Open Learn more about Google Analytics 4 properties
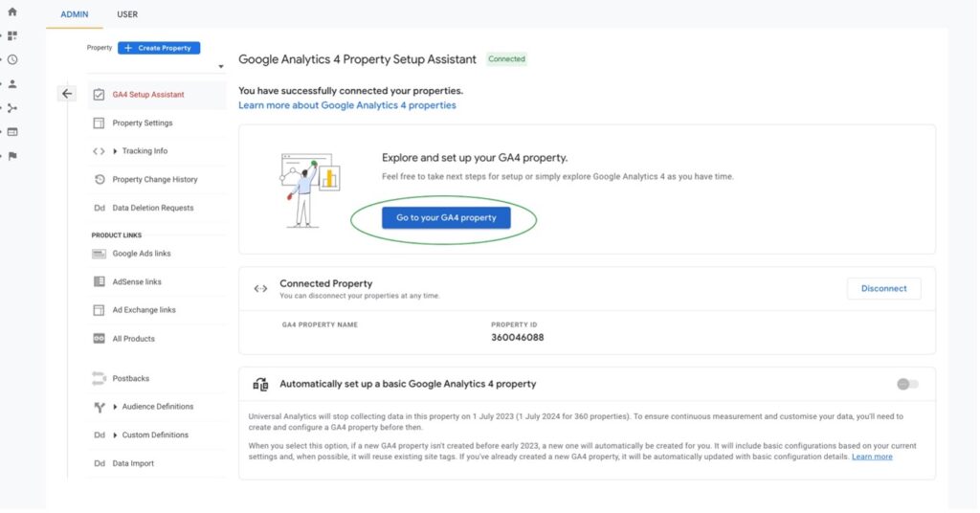 tap(346, 105)
